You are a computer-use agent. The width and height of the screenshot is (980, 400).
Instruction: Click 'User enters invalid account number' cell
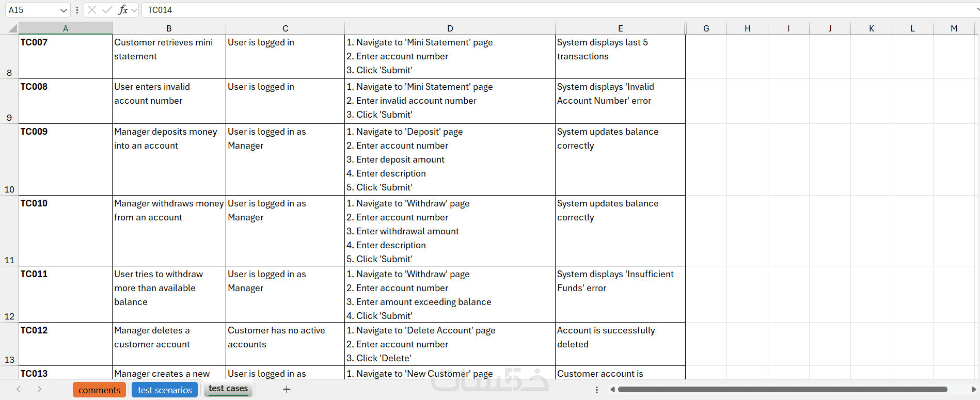coord(169,101)
